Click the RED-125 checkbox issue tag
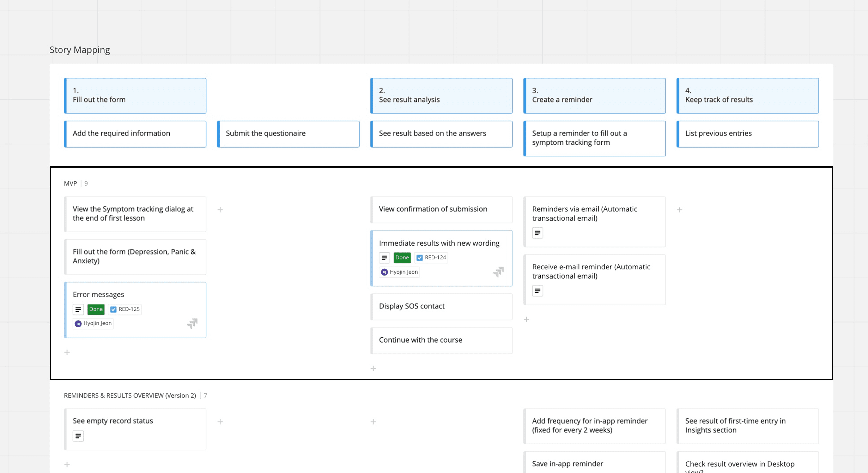The image size is (868, 473). pos(125,309)
